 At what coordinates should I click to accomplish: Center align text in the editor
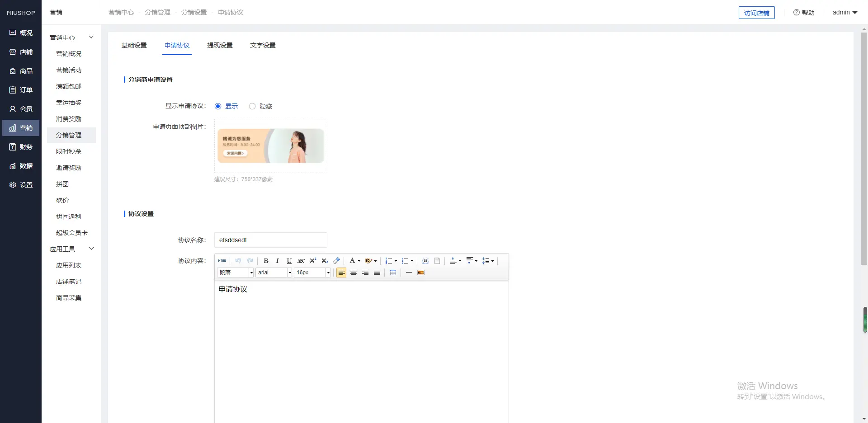tap(354, 273)
